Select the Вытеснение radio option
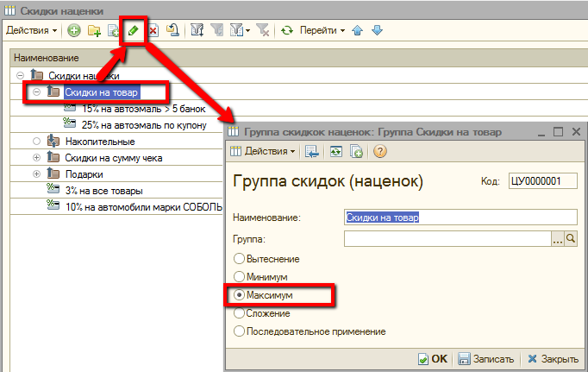Viewport: 588px width, 372px height. [240, 259]
